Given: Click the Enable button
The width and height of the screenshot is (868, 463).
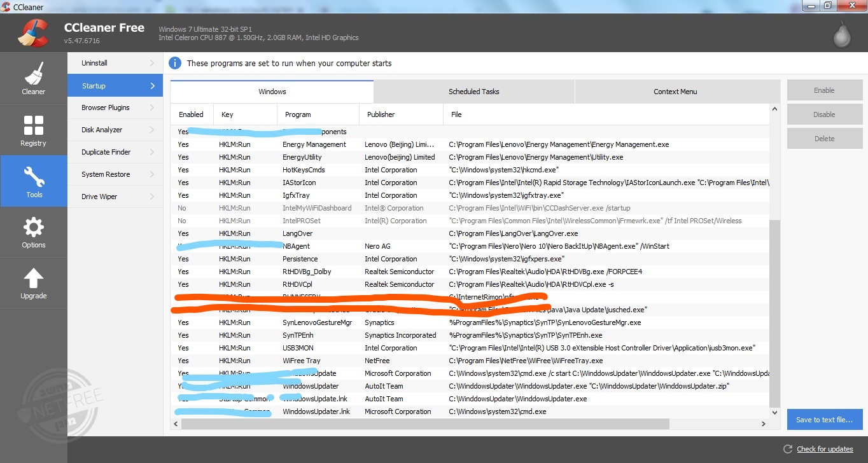Looking at the screenshot, I should [824, 90].
